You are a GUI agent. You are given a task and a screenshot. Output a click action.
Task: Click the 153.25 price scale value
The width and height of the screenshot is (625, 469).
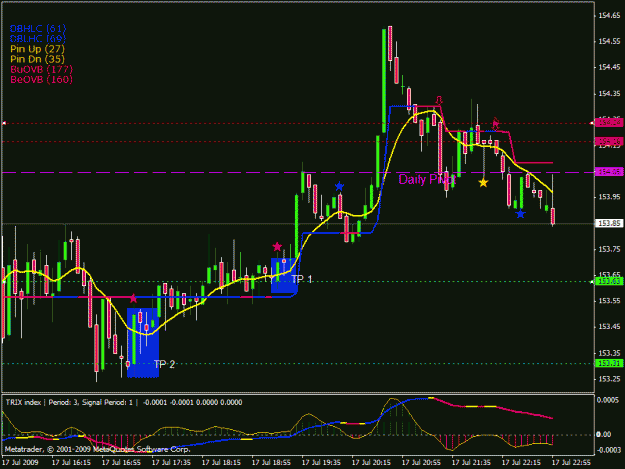tap(609, 379)
